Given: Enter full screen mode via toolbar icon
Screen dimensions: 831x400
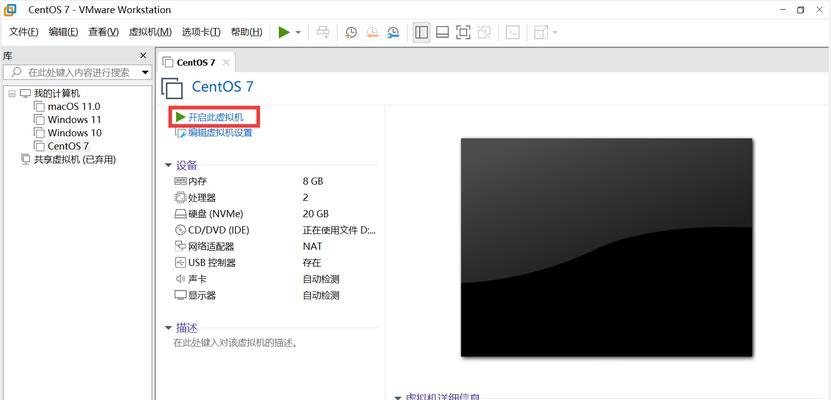Looking at the screenshot, I should (x=463, y=32).
